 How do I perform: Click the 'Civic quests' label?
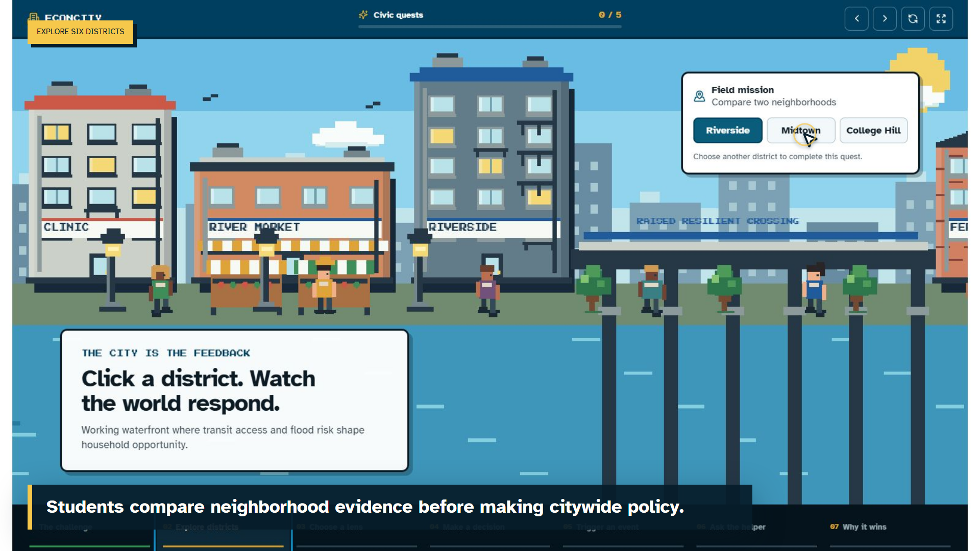tap(398, 15)
